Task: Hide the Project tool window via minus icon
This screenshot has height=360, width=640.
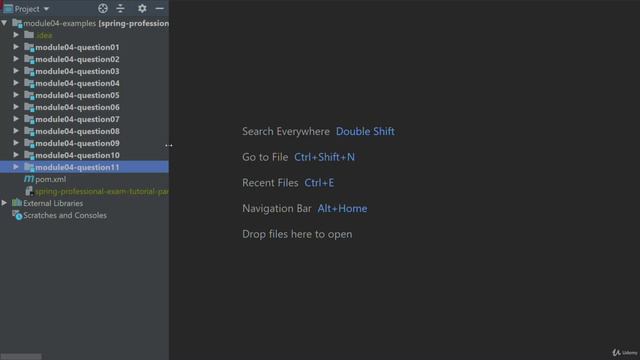Action: point(160,8)
